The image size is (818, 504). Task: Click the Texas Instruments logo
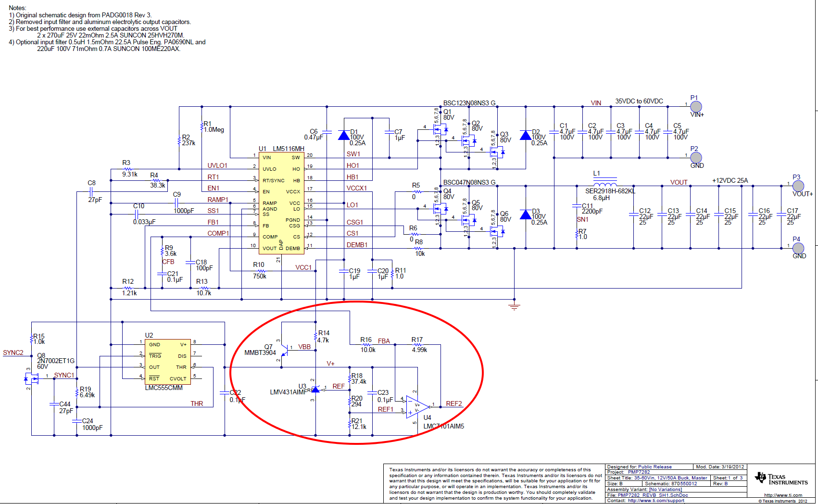[x=781, y=479]
